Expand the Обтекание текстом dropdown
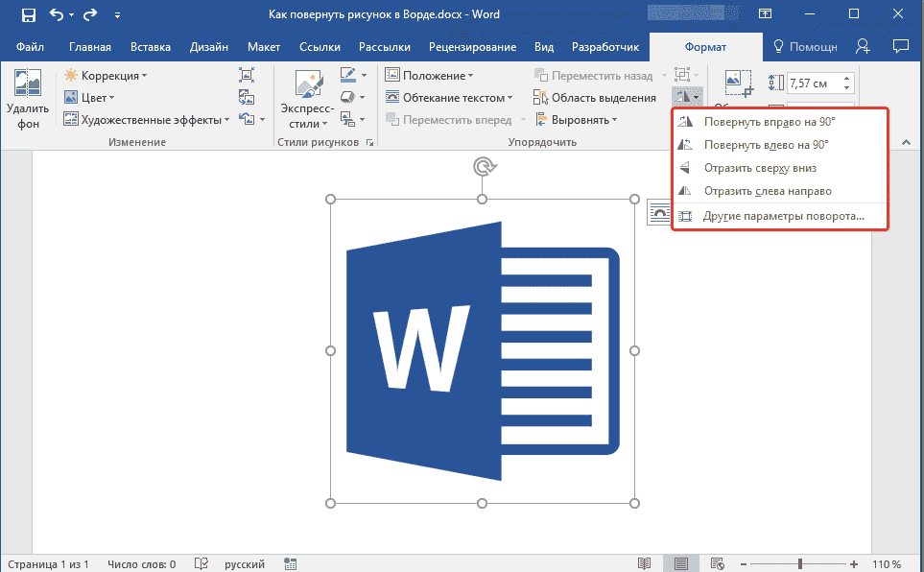The image size is (924, 572). [x=449, y=97]
